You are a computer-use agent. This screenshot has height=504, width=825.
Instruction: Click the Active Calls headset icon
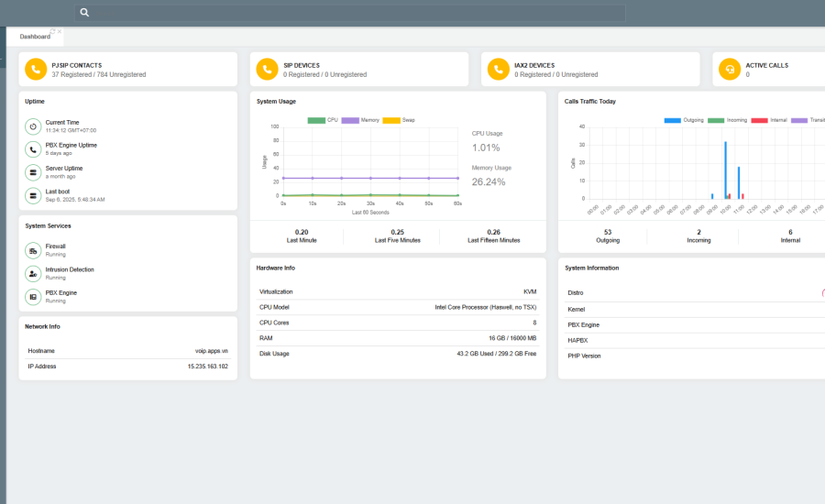(x=730, y=70)
